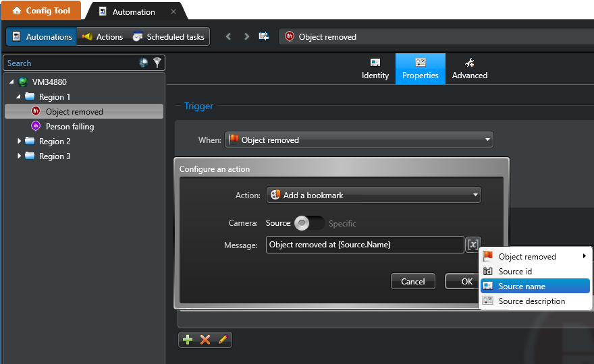Click the globe icon in the search box
This screenshot has width=594, height=364.
tap(143, 63)
